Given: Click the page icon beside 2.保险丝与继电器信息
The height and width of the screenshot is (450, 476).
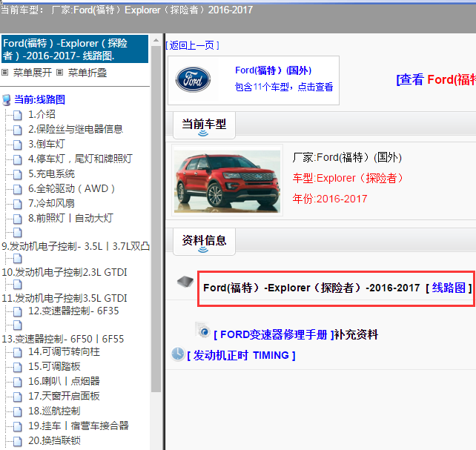Looking at the screenshot, I should click(18, 130).
